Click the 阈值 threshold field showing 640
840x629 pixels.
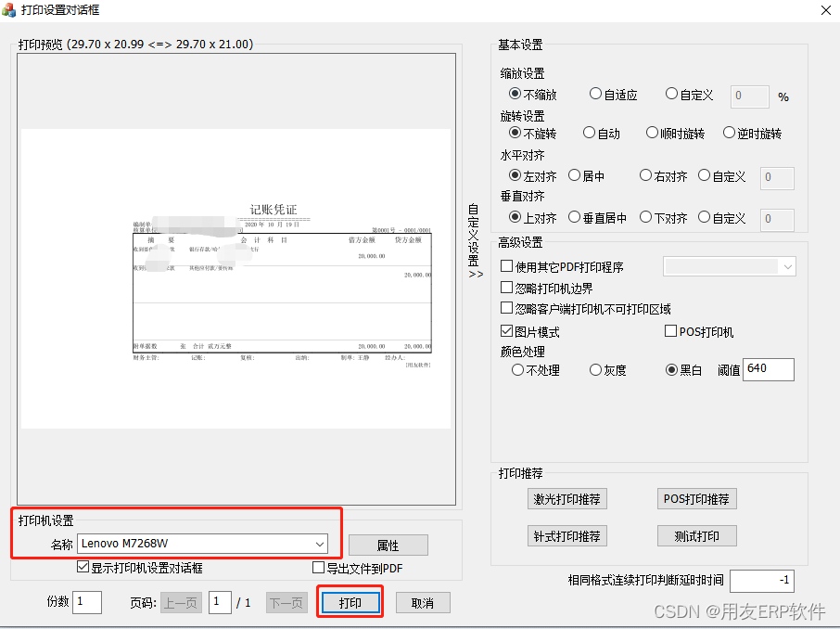pyautogui.click(x=769, y=369)
